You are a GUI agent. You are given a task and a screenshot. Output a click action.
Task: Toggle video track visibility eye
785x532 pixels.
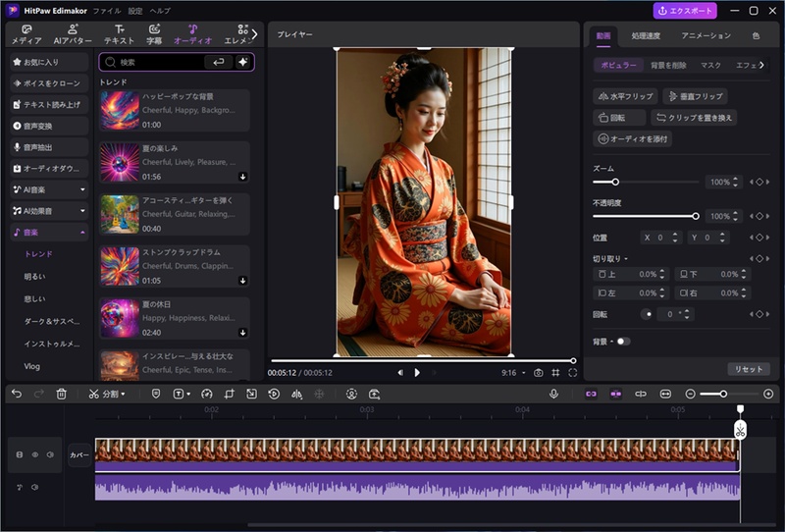pos(35,454)
